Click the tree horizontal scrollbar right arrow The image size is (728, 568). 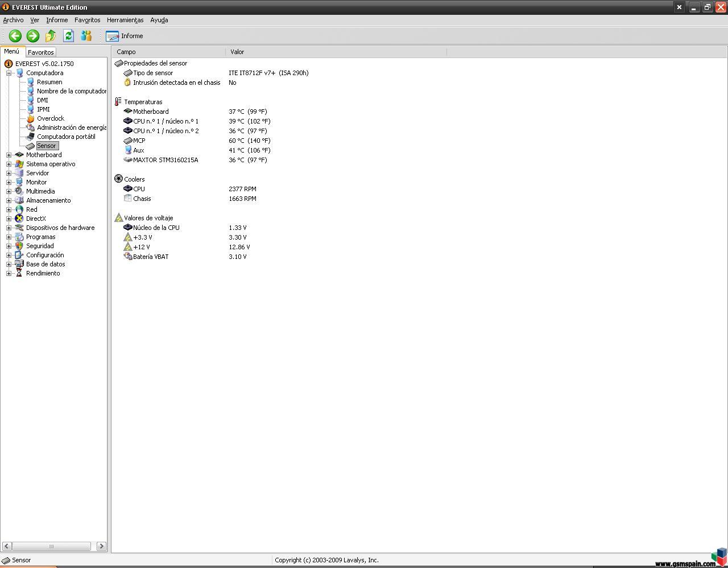(101, 546)
